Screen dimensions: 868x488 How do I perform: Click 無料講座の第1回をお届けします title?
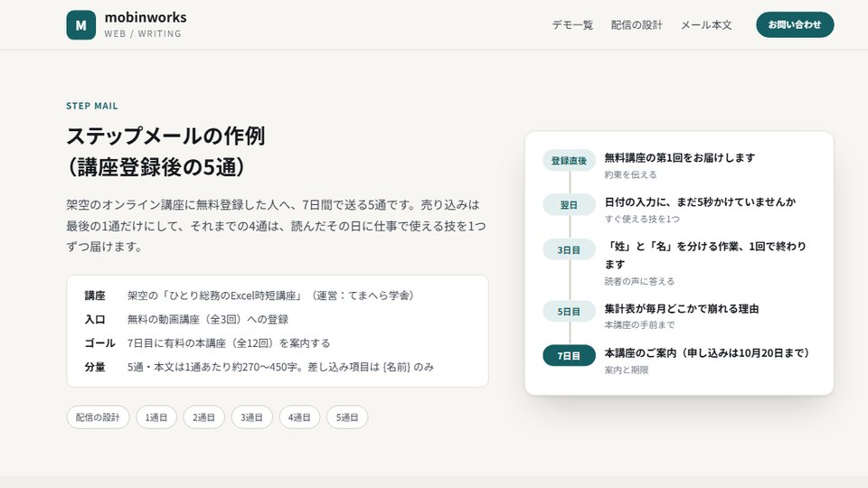pos(680,157)
